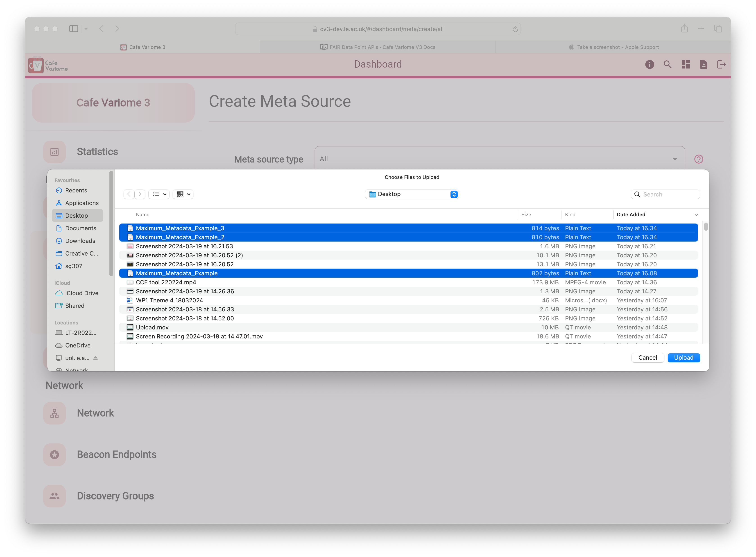Select Screenshot 2024-03-19 at 14.26.36

[408, 291]
